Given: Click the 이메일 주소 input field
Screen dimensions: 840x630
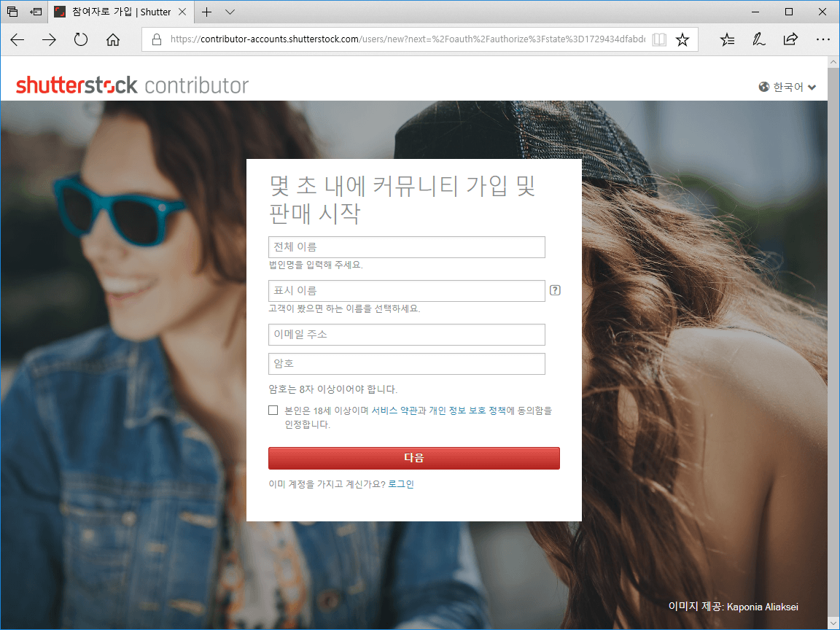Looking at the screenshot, I should 407,334.
